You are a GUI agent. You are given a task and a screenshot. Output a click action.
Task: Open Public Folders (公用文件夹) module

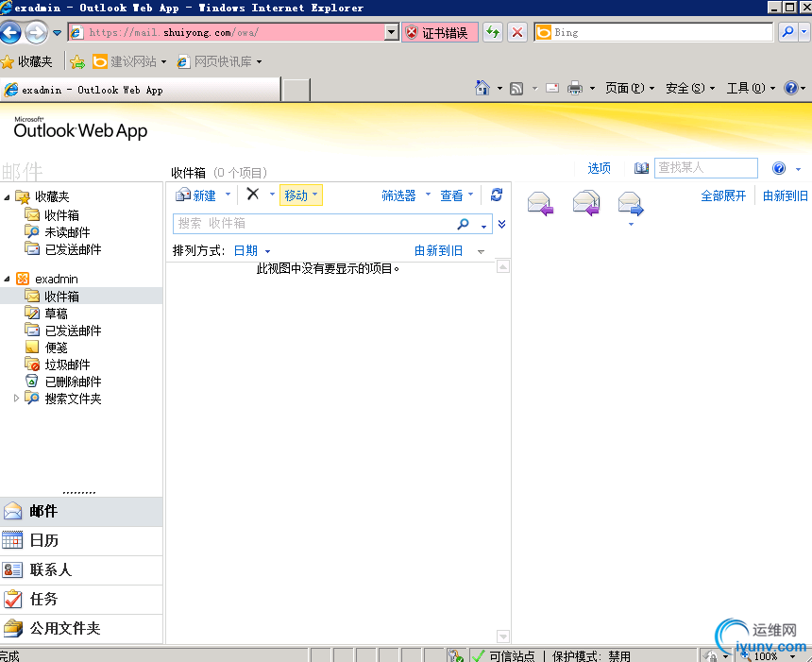click(81, 629)
